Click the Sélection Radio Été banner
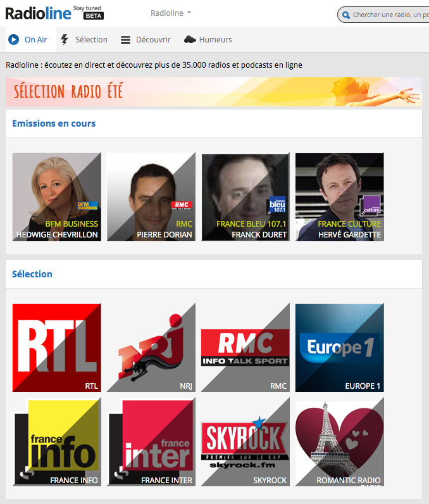Image resolution: width=429 pixels, height=504 pixels. 213,92
